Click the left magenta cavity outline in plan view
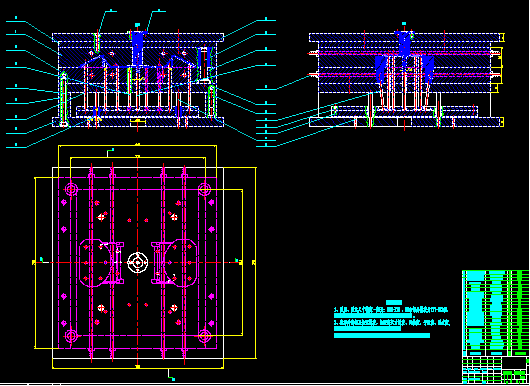This screenshot has height=386, width=530. click(101, 263)
